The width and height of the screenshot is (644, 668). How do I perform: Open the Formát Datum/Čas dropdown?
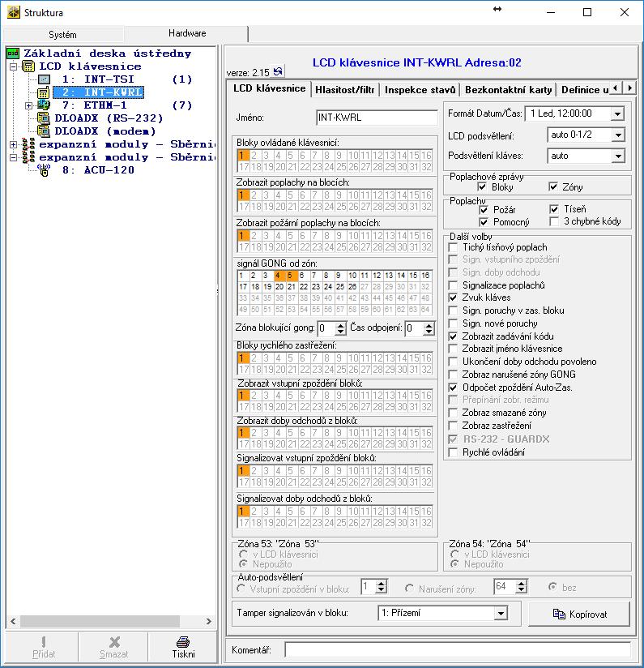click(617, 113)
